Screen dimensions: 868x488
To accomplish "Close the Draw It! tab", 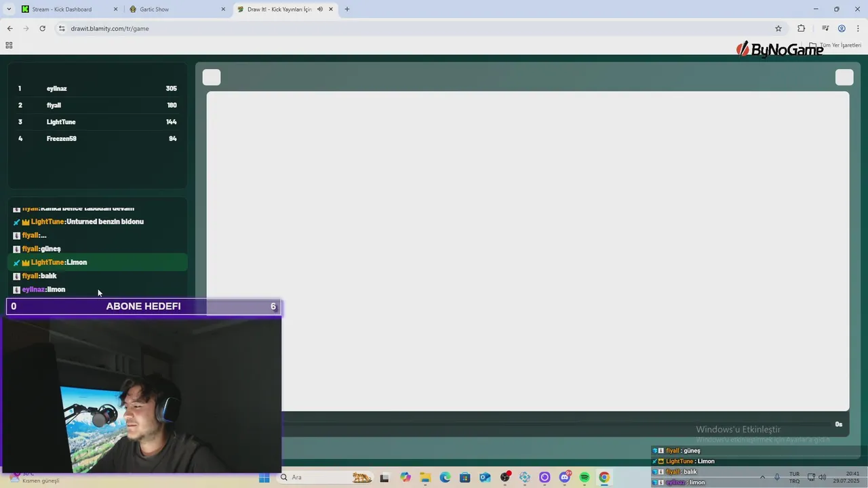I will (x=331, y=9).
